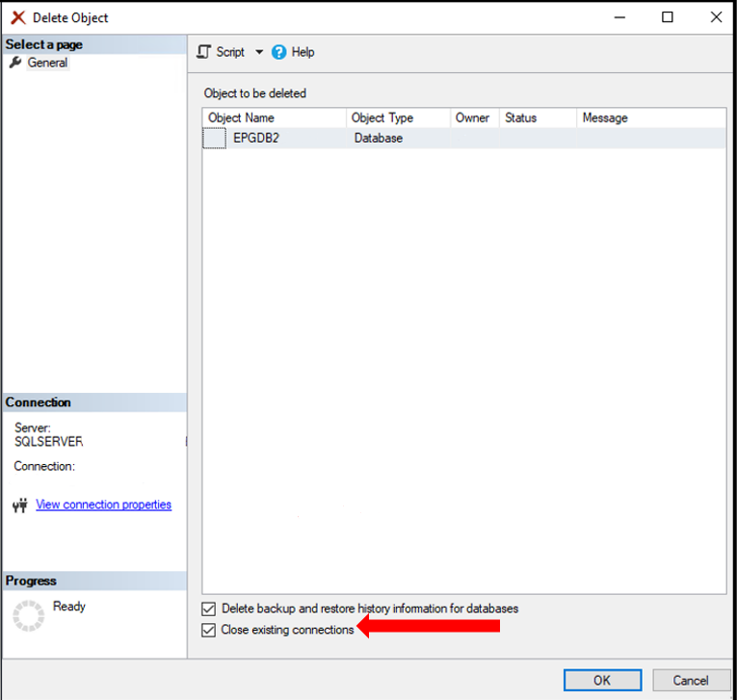Click the Object Type column header
This screenshot has height=700, width=737.
(x=399, y=117)
